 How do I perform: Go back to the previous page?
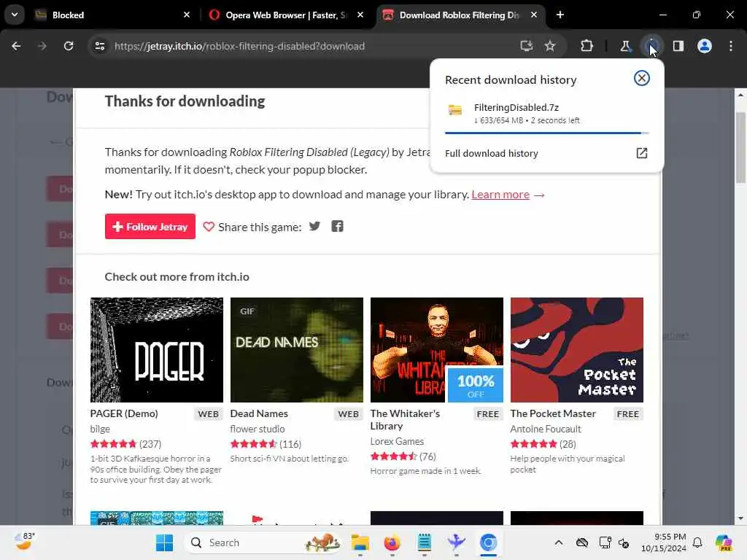[x=16, y=46]
